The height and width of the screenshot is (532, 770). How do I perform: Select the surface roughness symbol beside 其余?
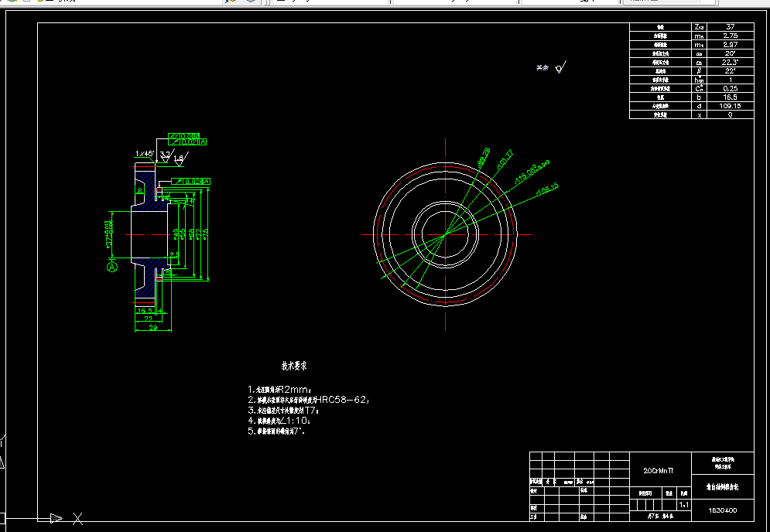pyautogui.click(x=560, y=67)
